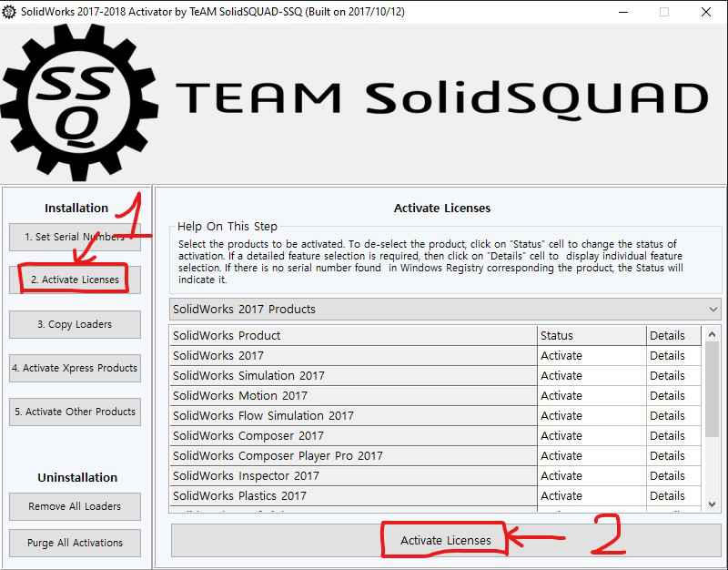Click Purge All Activations button
The width and height of the screenshot is (728, 570).
(76, 543)
